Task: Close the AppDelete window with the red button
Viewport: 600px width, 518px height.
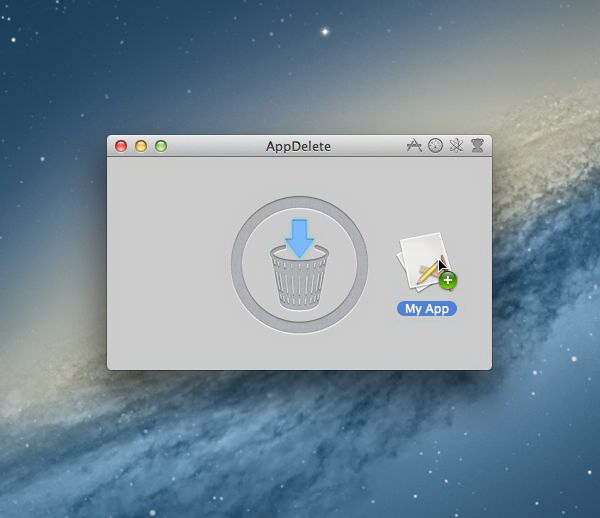Action: pos(121,146)
